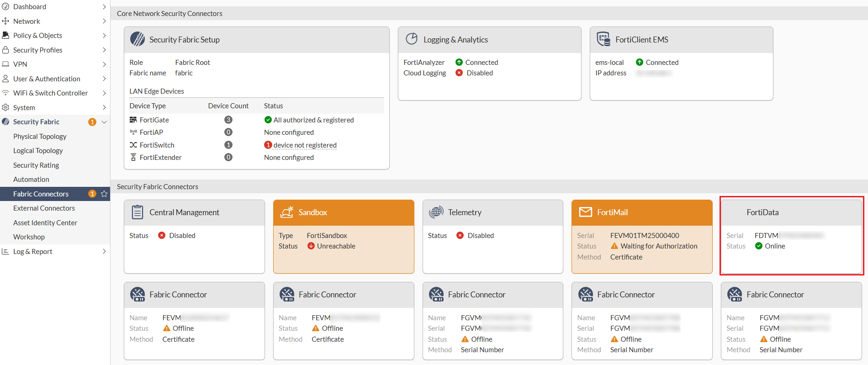Click the FortiSwitch red alert badge

point(268,145)
